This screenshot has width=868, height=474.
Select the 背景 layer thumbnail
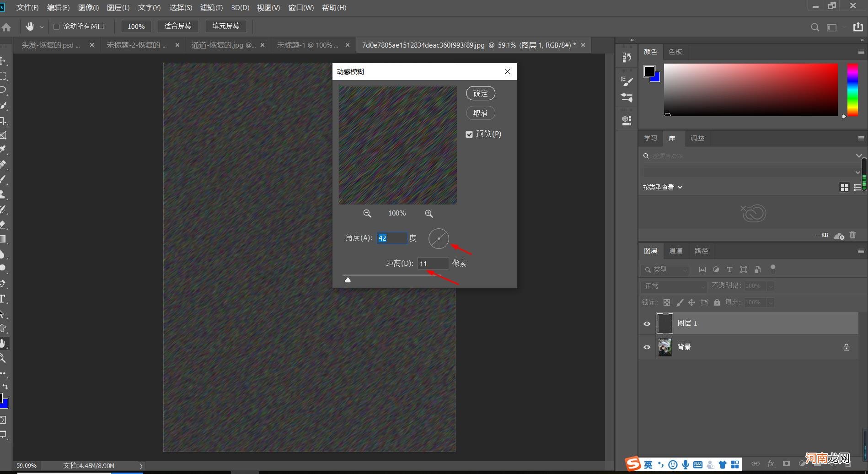click(664, 347)
